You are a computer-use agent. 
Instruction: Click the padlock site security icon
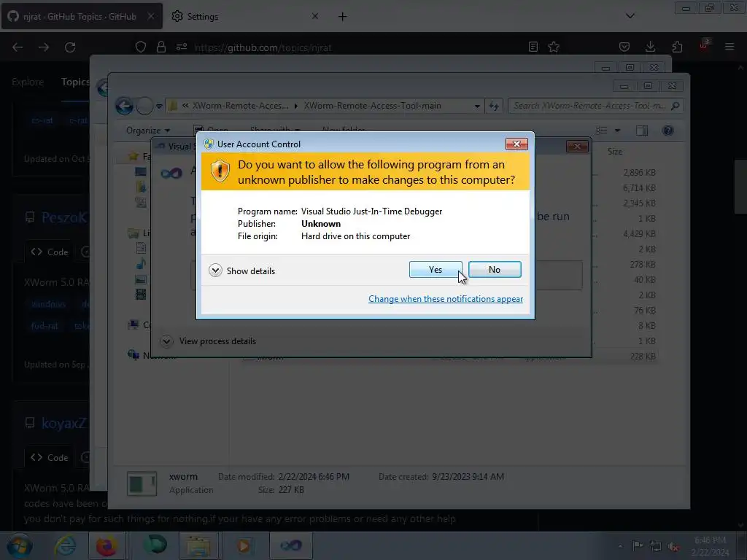(161, 47)
